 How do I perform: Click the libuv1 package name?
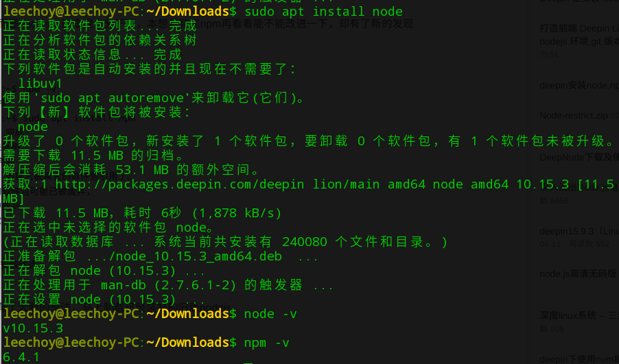point(40,83)
